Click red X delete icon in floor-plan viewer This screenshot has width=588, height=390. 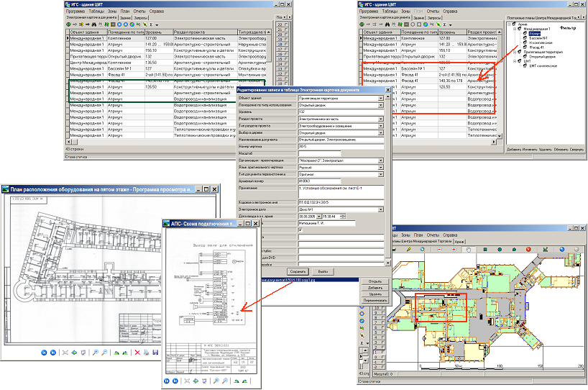(x=137, y=353)
